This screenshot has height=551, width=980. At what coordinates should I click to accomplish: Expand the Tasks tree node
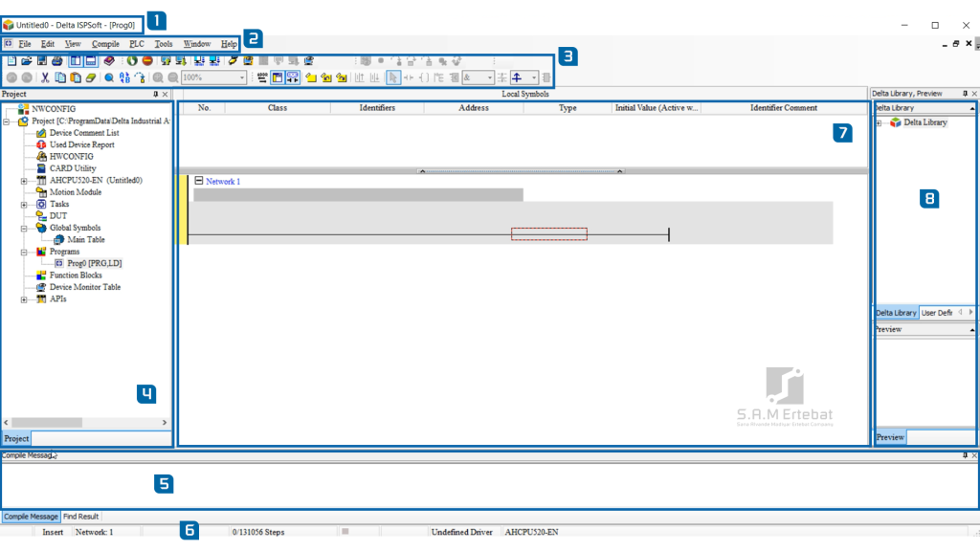click(x=24, y=205)
